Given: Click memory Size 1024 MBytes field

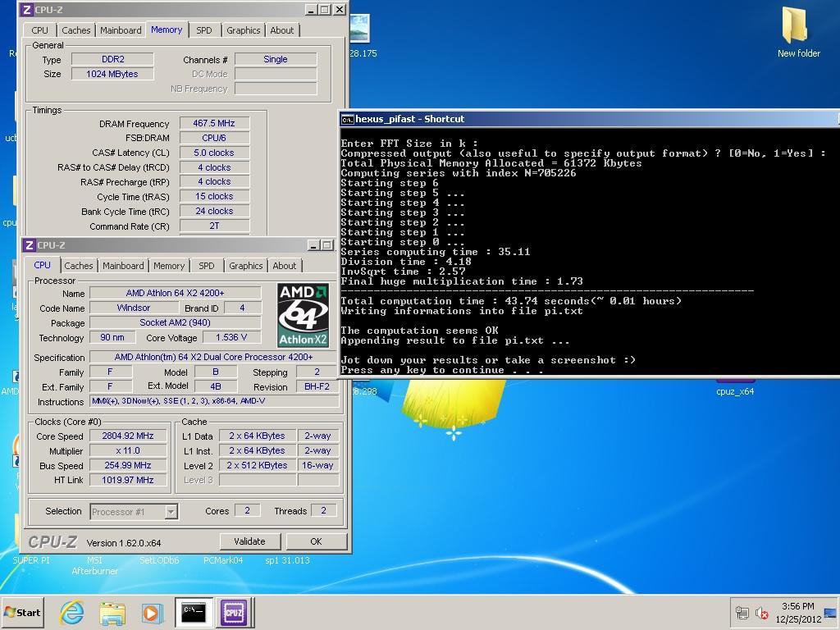Looking at the screenshot, I should [x=112, y=74].
